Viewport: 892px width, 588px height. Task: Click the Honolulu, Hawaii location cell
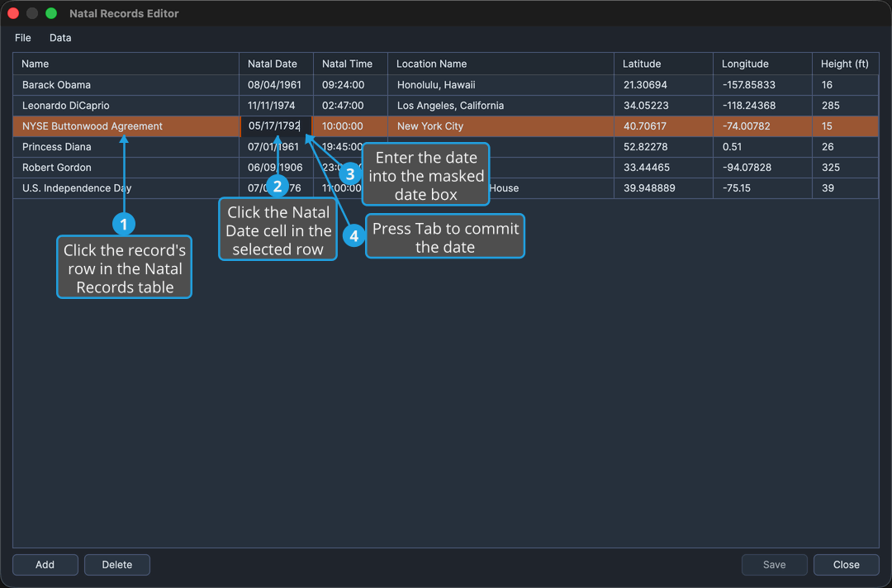pyautogui.click(x=501, y=85)
